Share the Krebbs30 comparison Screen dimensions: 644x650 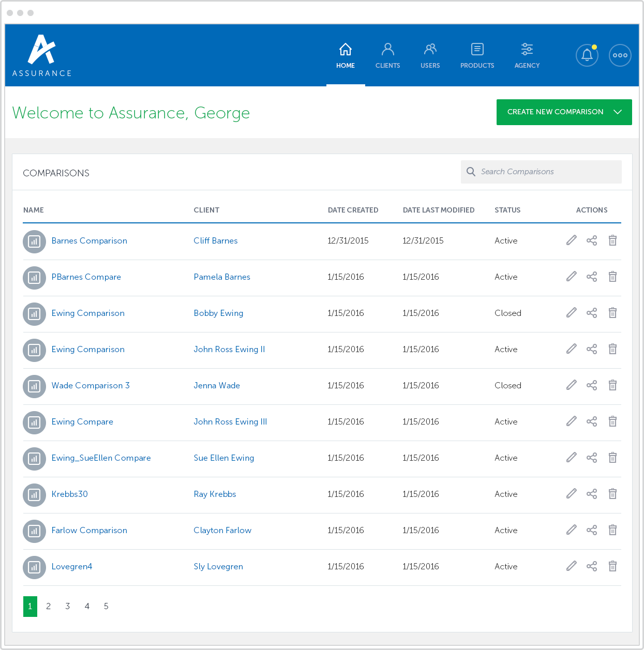(592, 494)
